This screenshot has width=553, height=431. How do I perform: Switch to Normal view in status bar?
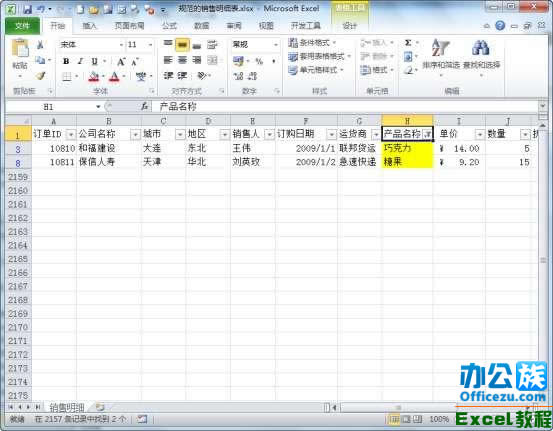pyautogui.click(x=394, y=419)
